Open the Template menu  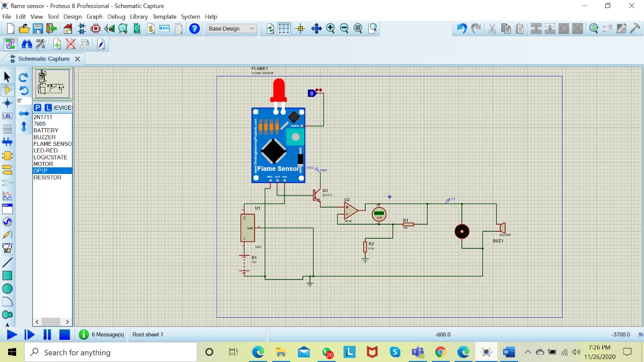click(165, 17)
